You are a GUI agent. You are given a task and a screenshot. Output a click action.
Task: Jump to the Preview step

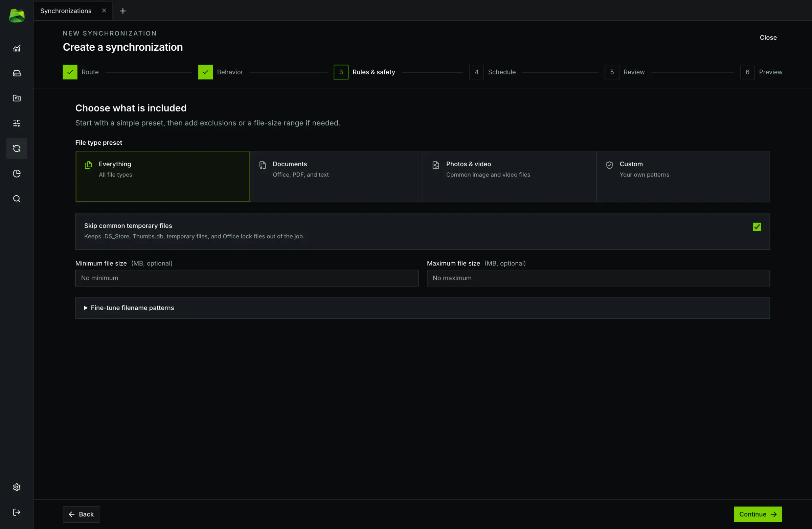click(761, 72)
